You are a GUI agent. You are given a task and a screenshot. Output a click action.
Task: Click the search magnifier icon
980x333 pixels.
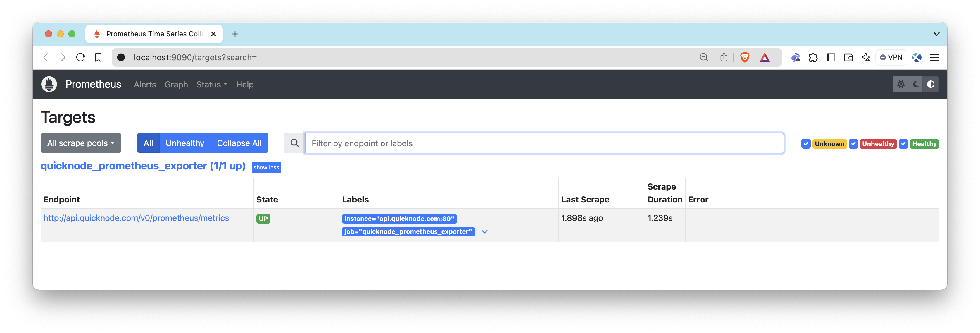pos(294,143)
